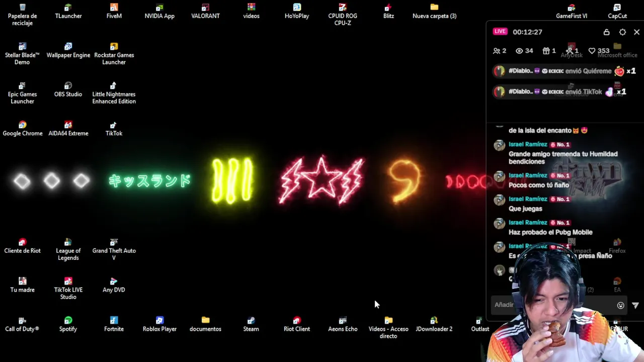Screen dimensions: 644x362
Task: Open the emoji picker in comment box
Action: click(x=620, y=305)
